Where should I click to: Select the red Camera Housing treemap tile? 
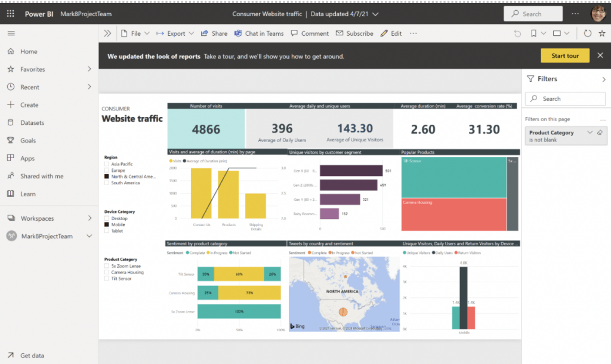point(453,215)
